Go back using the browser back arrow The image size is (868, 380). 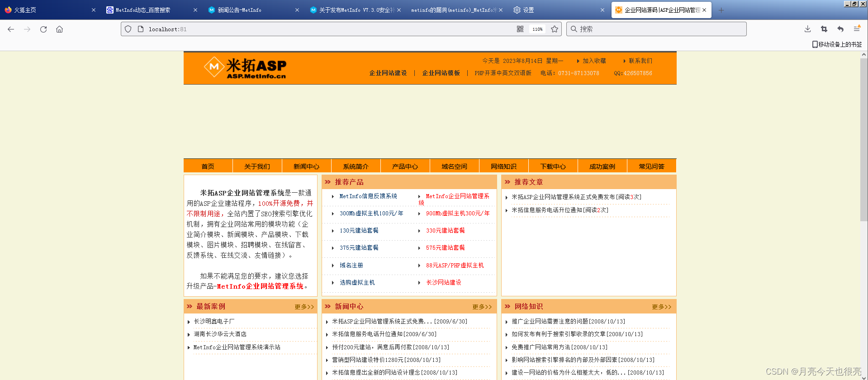[x=11, y=29]
